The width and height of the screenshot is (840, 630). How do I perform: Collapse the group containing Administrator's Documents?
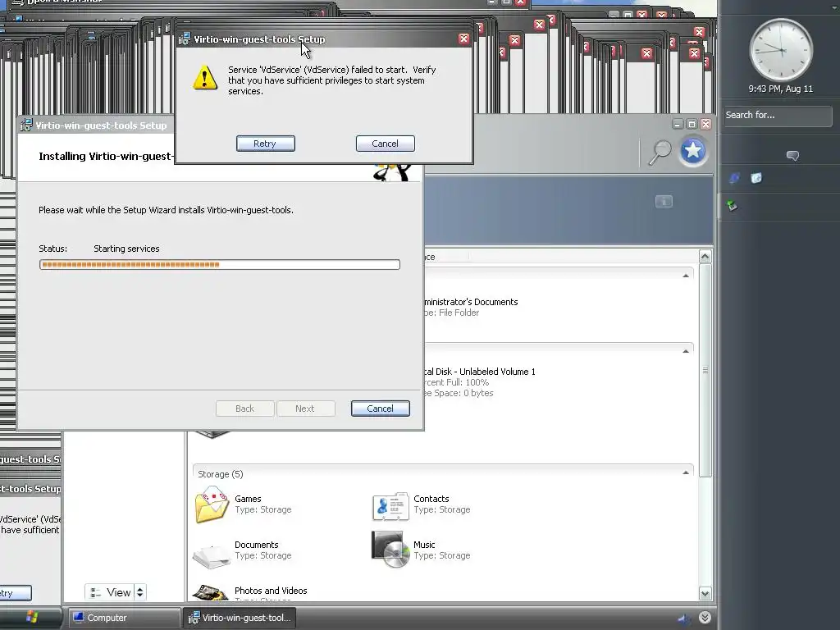[686, 276]
